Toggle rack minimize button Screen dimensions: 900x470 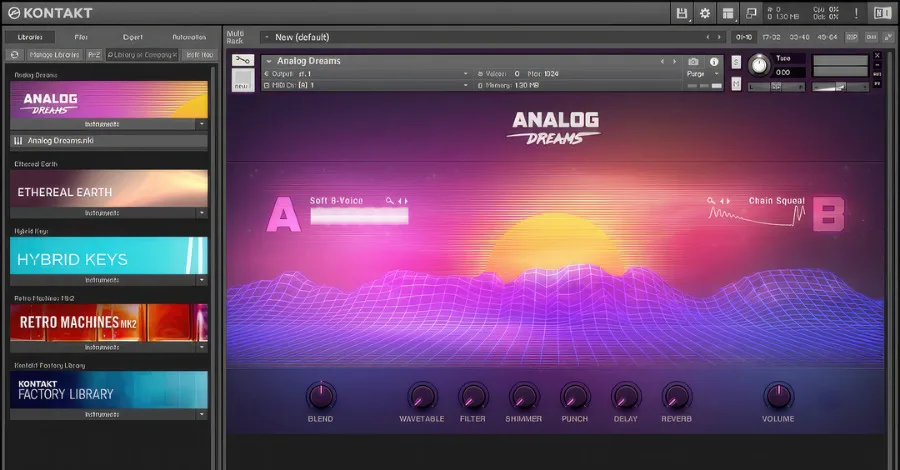point(888,37)
